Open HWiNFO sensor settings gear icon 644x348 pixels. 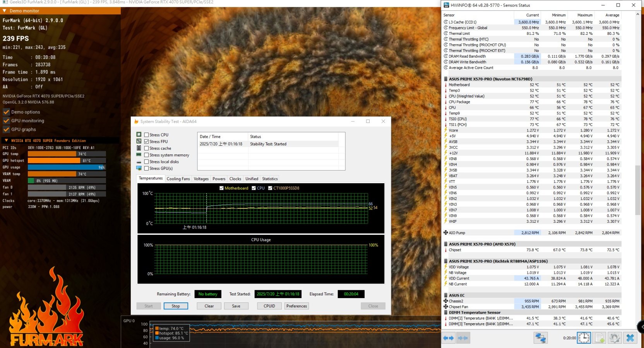tap(615, 338)
